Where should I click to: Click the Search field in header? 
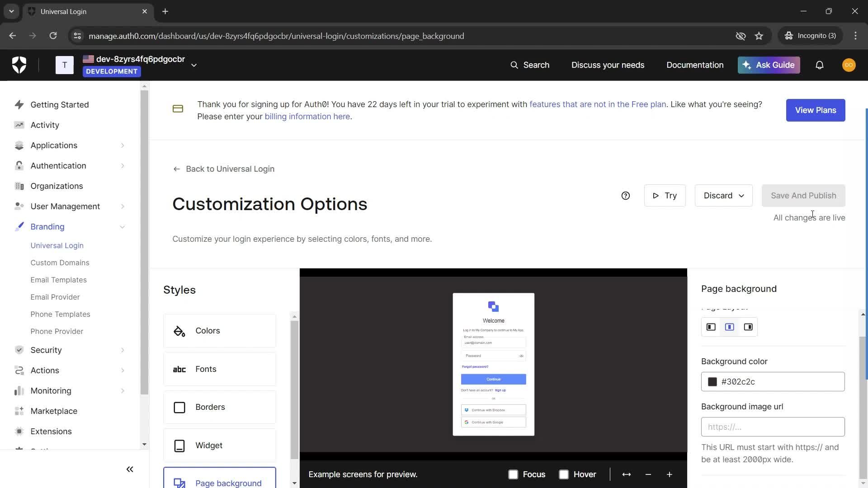[x=530, y=65]
